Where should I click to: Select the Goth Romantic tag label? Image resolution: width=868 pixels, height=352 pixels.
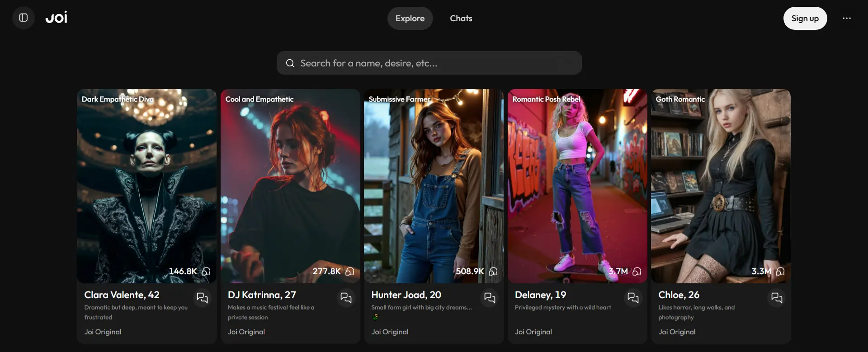click(x=680, y=99)
